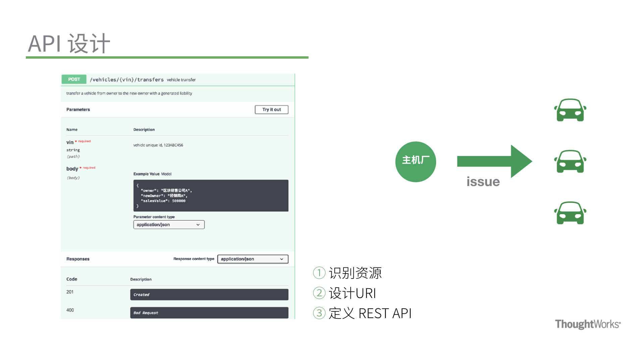Viewport: 644px width, 362px height.
Task: Click the green POST method badge
Action: point(74,79)
